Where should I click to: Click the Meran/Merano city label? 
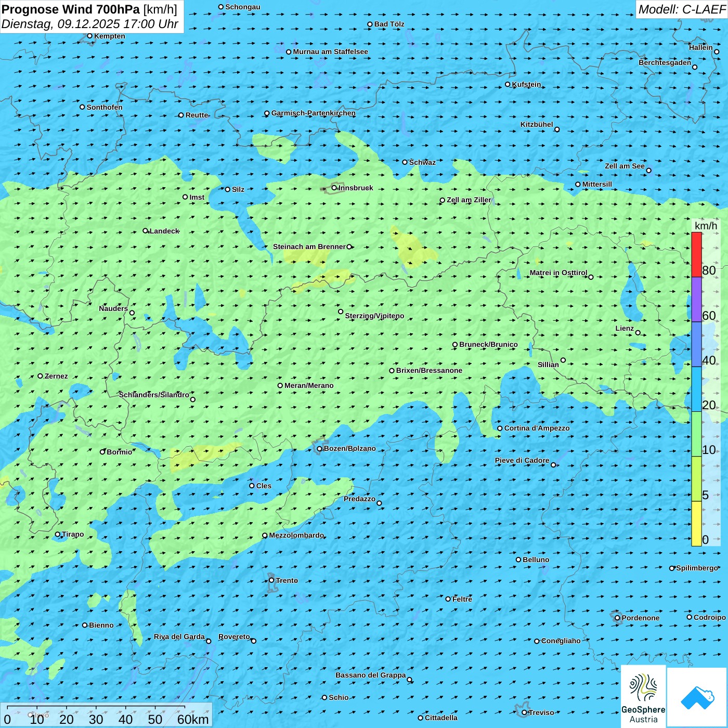click(309, 385)
